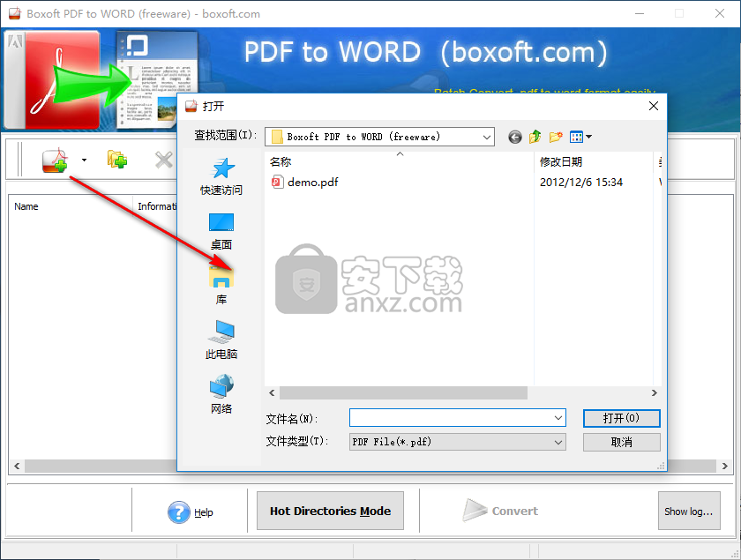Viewport: 741px width, 560px height.
Task: Expand the 查找范围 folder combo box
Action: (487, 137)
